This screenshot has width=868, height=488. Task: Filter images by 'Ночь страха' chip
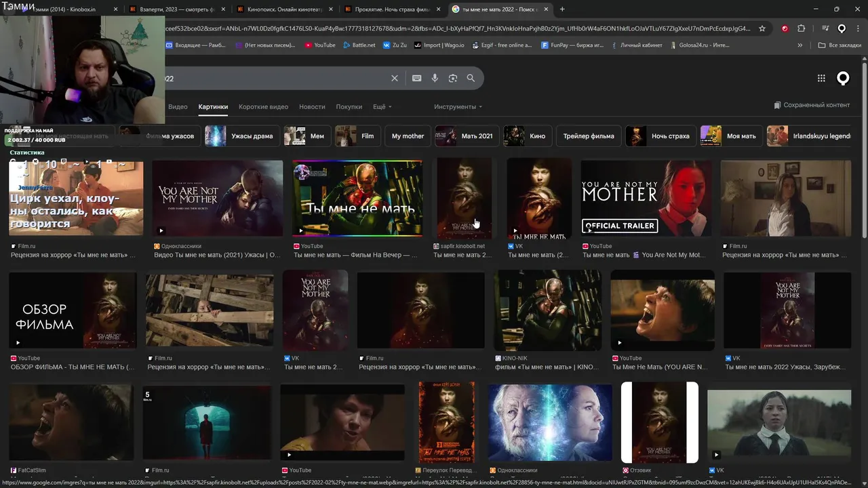coord(660,136)
